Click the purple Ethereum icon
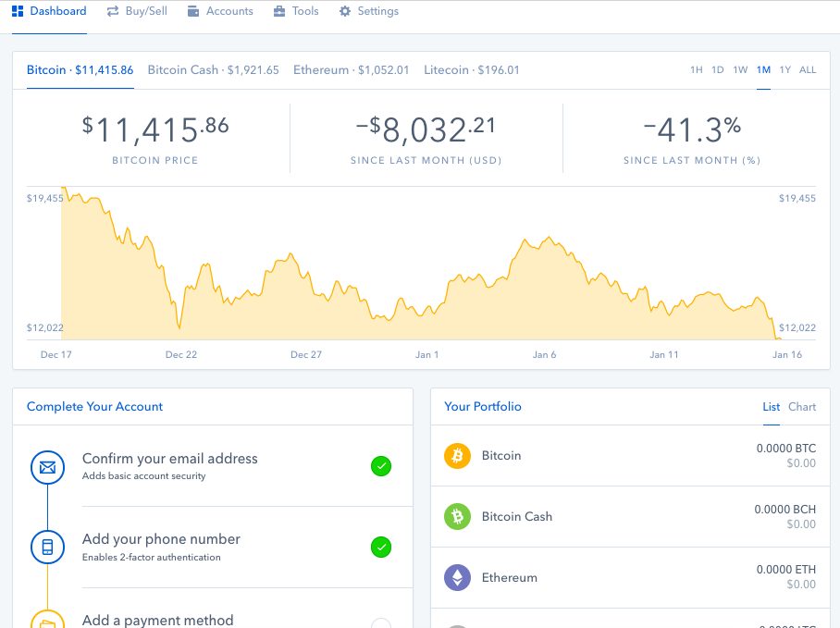Screen dimensions: 840x628 pos(458,578)
